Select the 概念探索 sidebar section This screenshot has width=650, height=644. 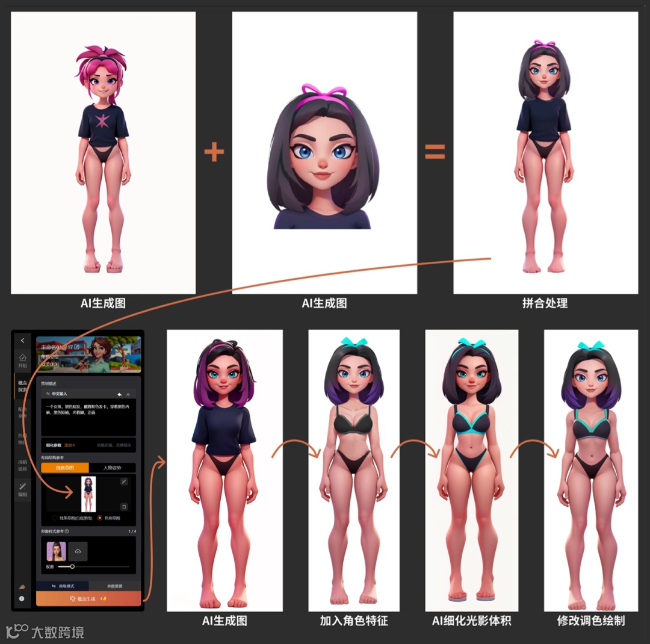coord(22,386)
